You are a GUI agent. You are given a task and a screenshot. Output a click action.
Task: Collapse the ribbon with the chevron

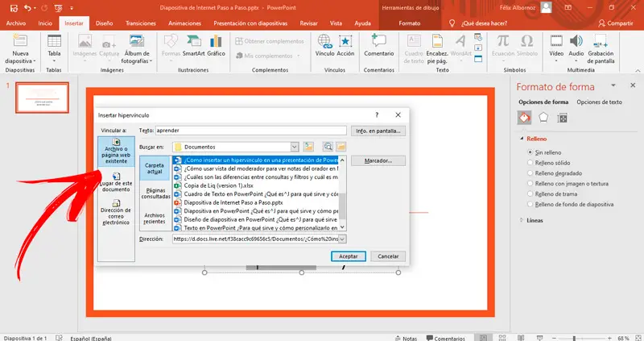click(637, 70)
